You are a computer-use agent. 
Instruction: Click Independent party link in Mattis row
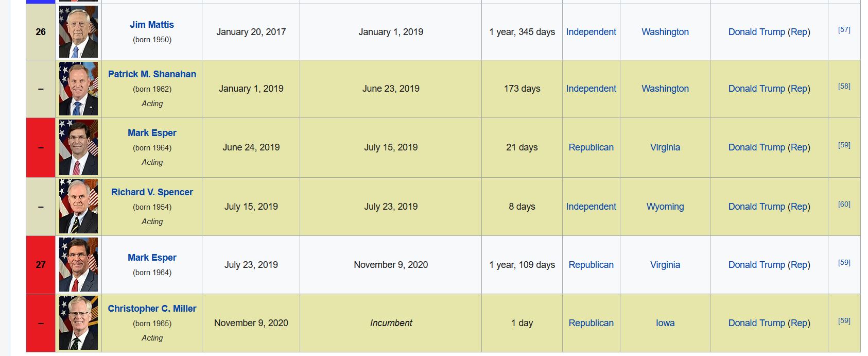coord(591,32)
